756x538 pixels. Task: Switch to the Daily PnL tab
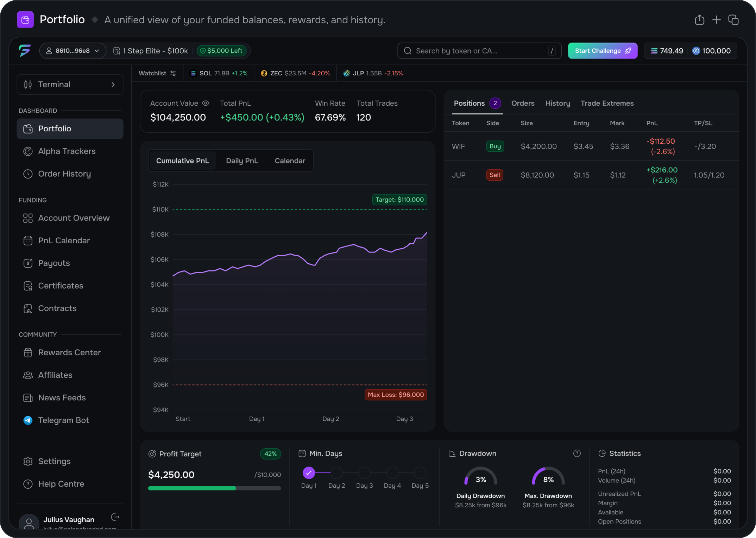242,161
